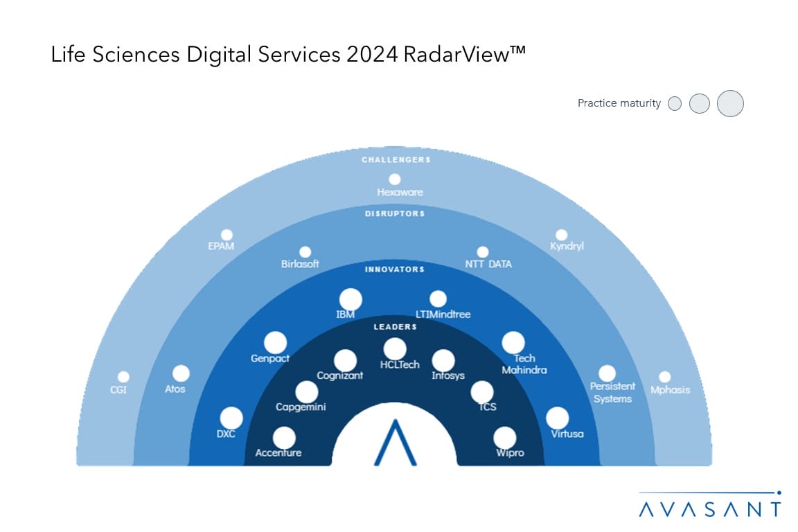This screenshot has height=532, width=798.
Task: Select the Persistent Systems circle
Action: pyautogui.click(x=607, y=373)
